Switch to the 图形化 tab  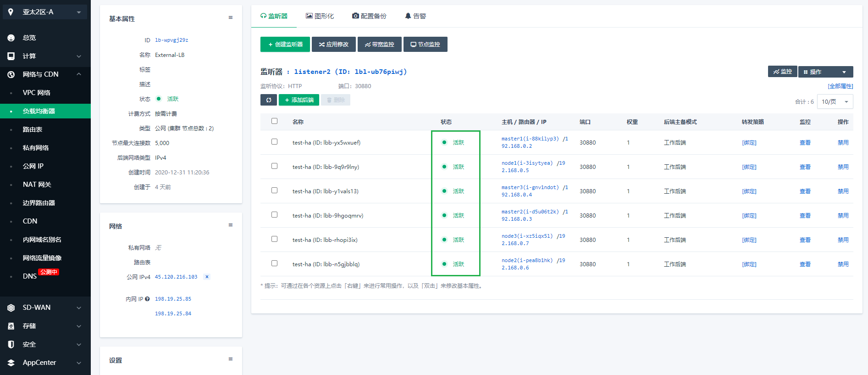(320, 16)
